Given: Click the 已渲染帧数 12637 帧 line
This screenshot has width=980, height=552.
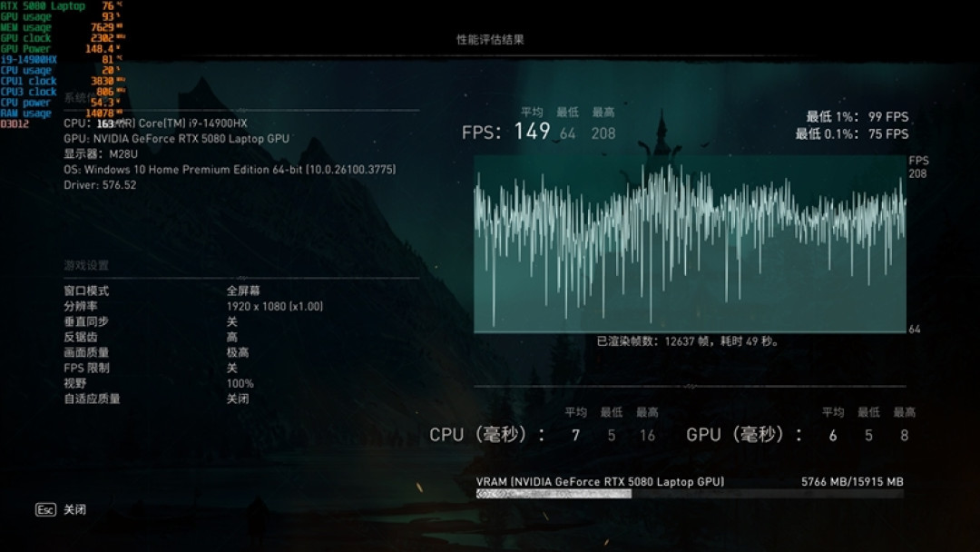Looking at the screenshot, I should (x=688, y=341).
